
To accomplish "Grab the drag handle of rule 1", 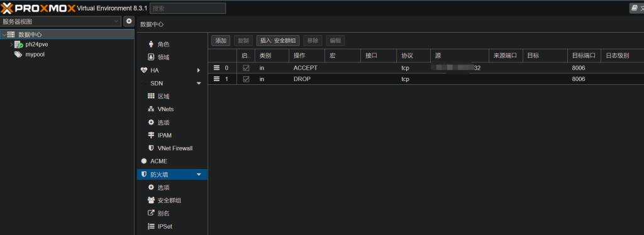I will tap(216, 79).
